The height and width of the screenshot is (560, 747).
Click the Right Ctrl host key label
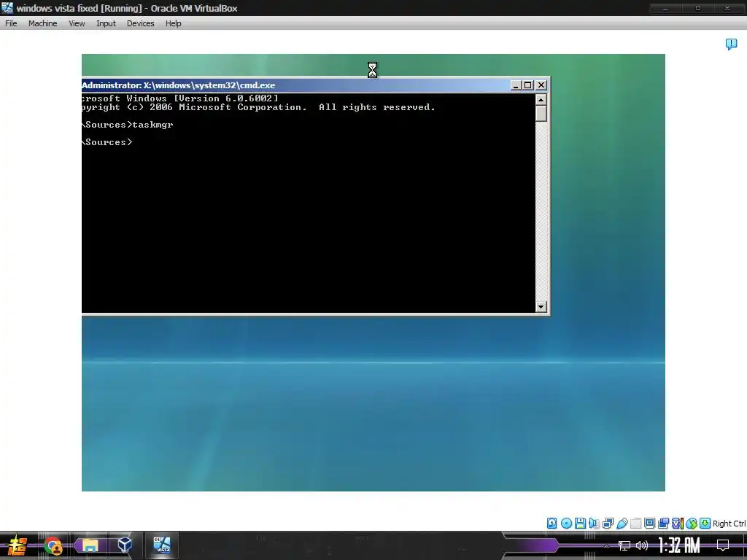[x=729, y=524]
